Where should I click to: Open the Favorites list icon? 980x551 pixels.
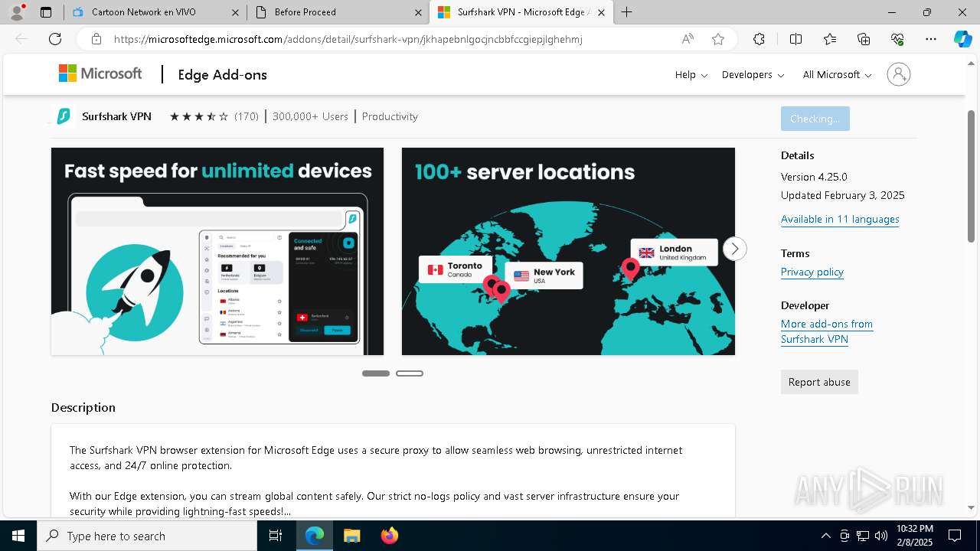click(x=830, y=39)
